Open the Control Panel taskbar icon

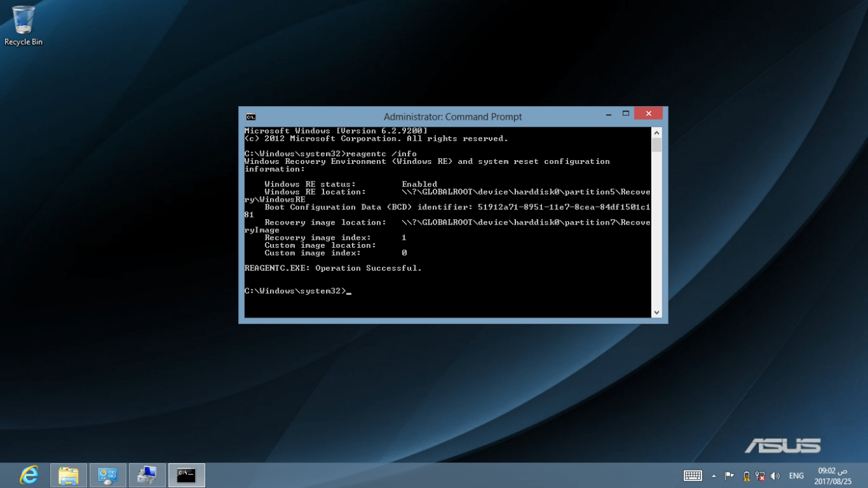pyautogui.click(x=107, y=475)
